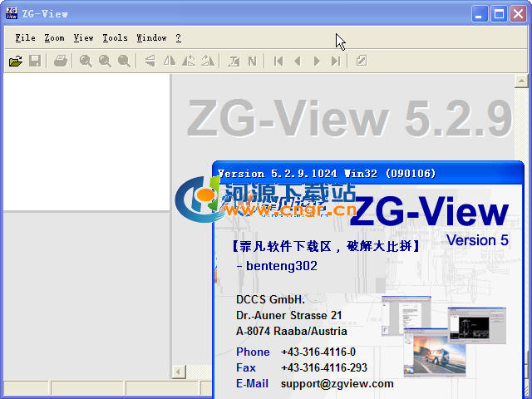Go to the last page
532x399 pixels.
336,61
